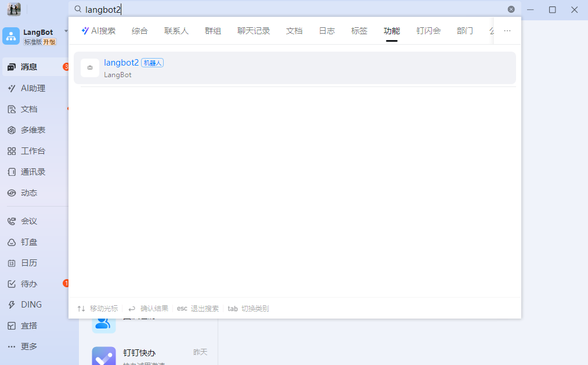Switch to the 文档 search tab

(294, 31)
